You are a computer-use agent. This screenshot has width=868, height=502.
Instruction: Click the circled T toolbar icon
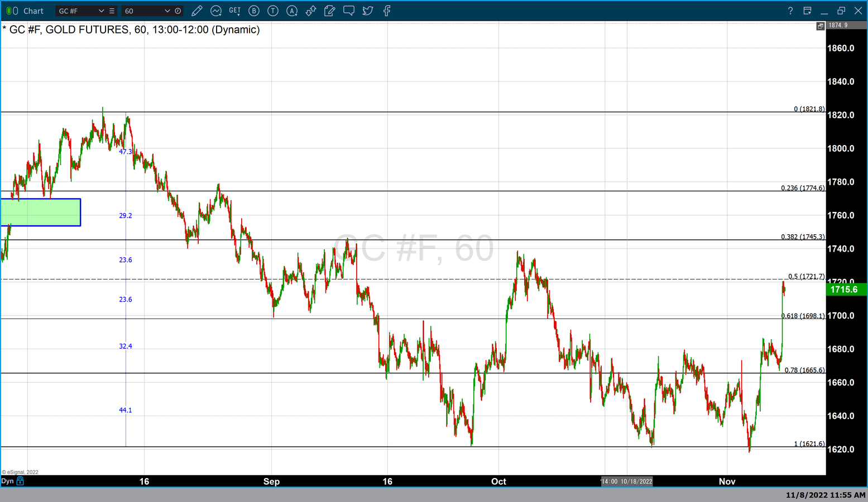pos(273,11)
